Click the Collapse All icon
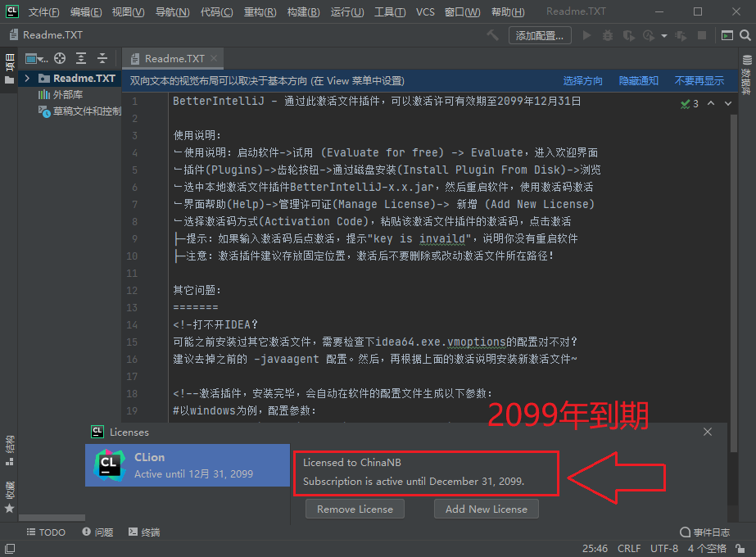756x557 pixels. pos(102,59)
